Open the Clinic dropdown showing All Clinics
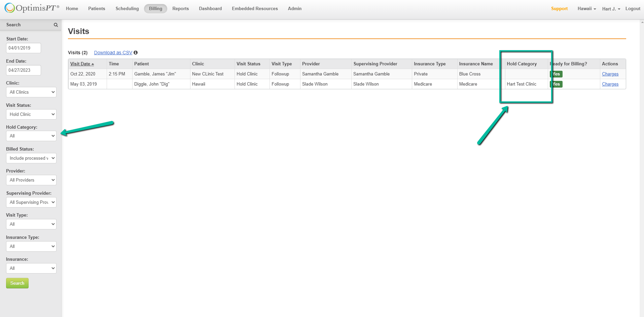This screenshot has height=317, width=644. pos(31,92)
